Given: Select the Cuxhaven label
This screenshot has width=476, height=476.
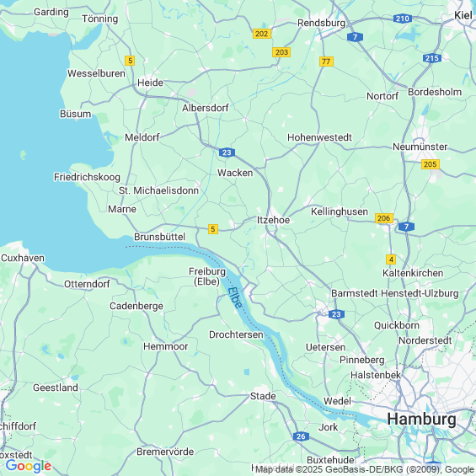Looking at the screenshot, I should click(23, 258).
